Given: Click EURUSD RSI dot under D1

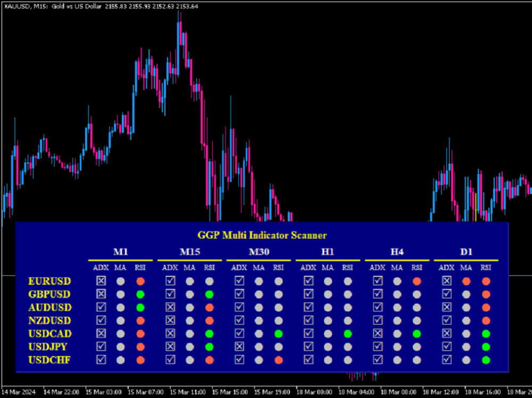Looking at the screenshot, I should pos(486,281).
